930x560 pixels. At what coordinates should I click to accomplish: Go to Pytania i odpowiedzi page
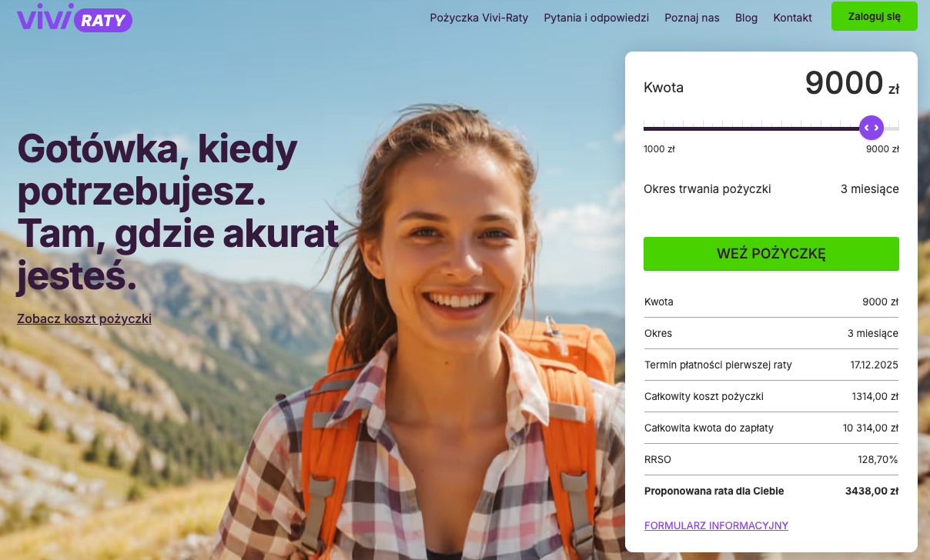tap(596, 18)
